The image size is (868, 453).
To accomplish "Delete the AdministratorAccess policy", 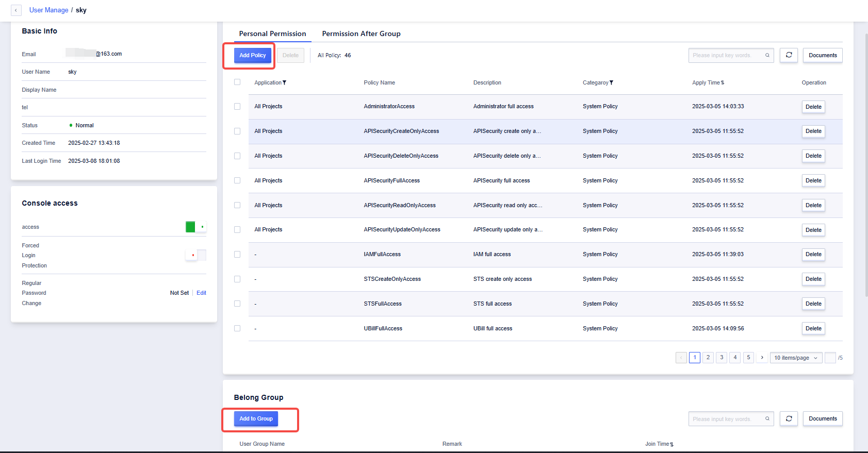I will tap(813, 107).
